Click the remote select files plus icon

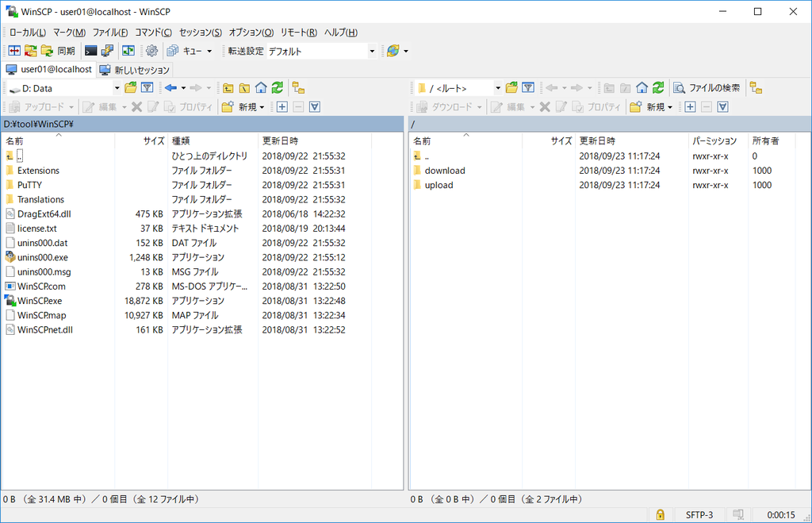pos(691,107)
